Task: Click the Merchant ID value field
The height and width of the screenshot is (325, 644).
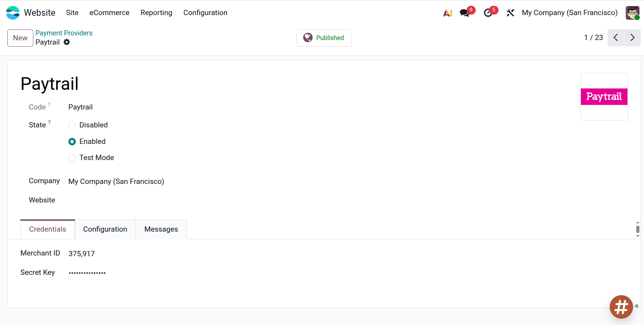Action: 82,253
